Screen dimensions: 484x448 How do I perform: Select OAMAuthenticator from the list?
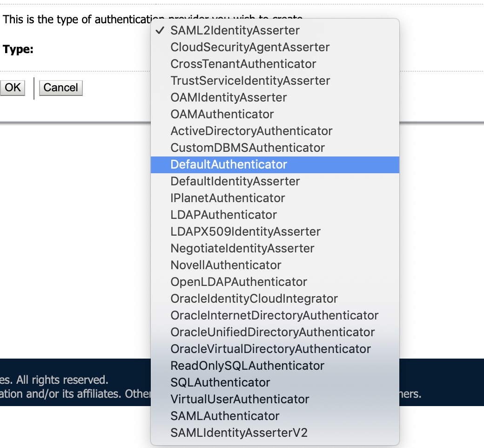[275, 114]
